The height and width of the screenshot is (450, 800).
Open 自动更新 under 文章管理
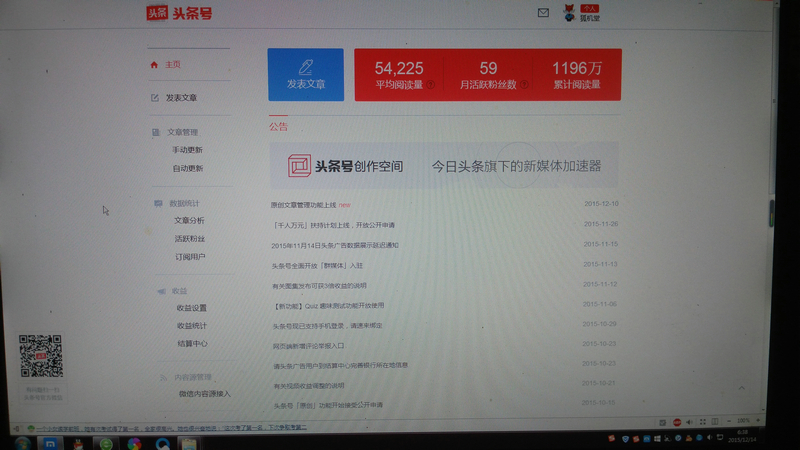click(188, 168)
